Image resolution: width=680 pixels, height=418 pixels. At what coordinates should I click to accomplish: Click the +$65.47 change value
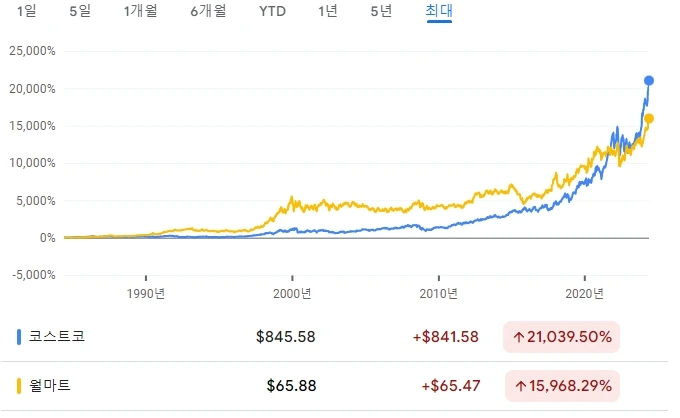point(451,386)
